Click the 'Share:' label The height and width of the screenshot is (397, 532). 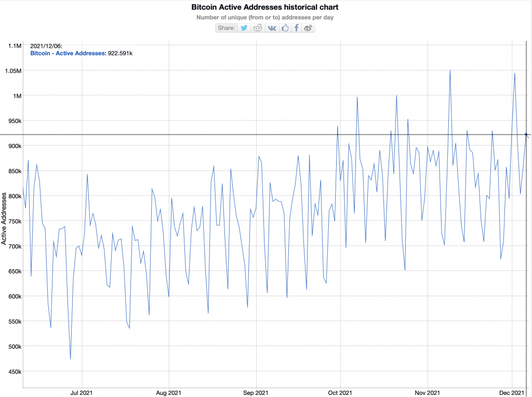click(227, 28)
